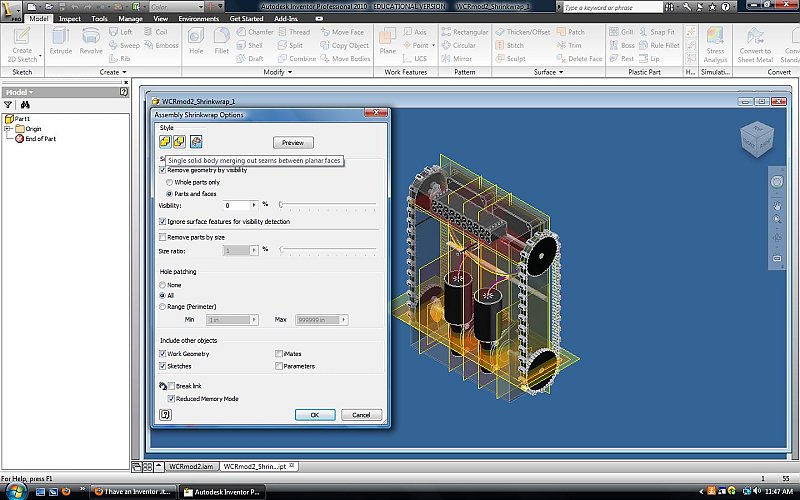800x500 pixels.
Task: Select Whole parts only radio button
Action: 169,182
